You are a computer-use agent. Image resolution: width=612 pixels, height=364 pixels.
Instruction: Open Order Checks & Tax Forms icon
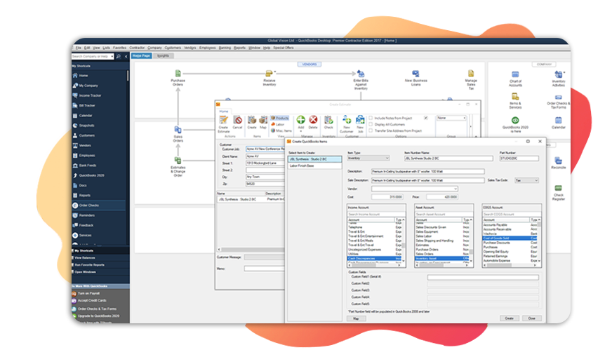click(x=559, y=97)
